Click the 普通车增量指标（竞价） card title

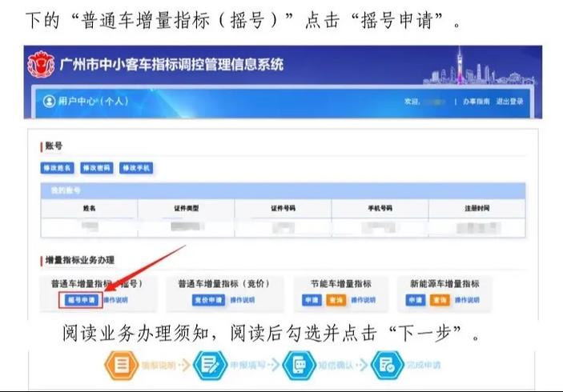coord(224,284)
